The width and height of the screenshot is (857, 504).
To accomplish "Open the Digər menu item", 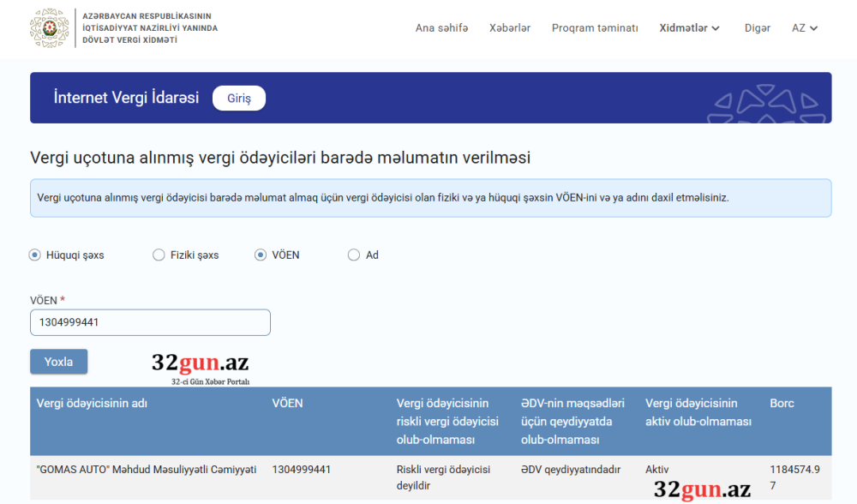I will [758, 27].
